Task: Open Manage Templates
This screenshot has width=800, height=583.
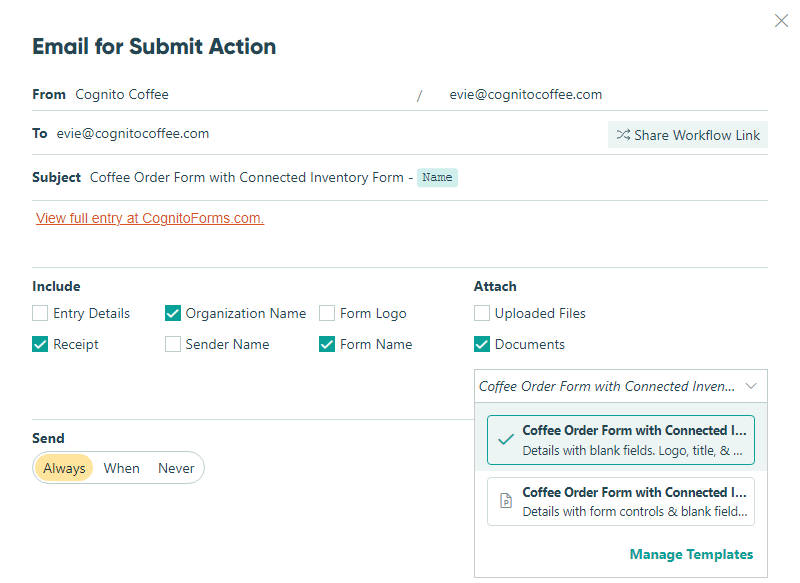Action: (x=691, y=554)
